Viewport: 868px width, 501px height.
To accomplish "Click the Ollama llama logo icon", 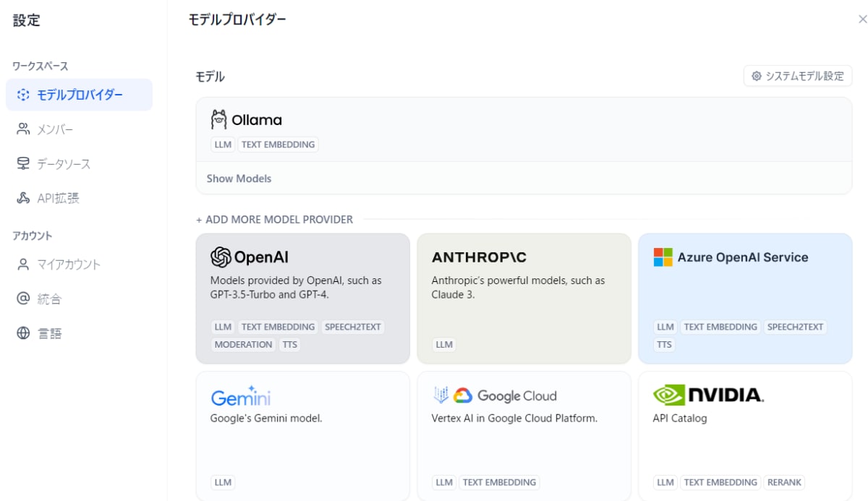I will (218, 119).
